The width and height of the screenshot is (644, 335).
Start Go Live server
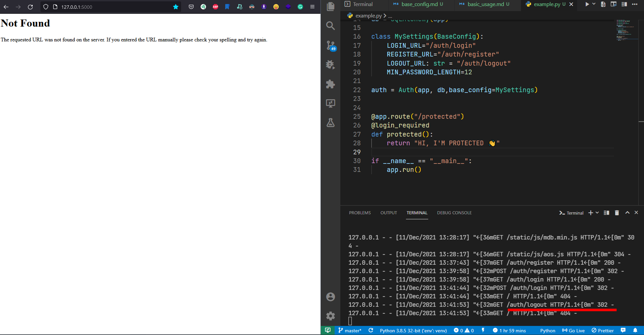pos(573,331)
